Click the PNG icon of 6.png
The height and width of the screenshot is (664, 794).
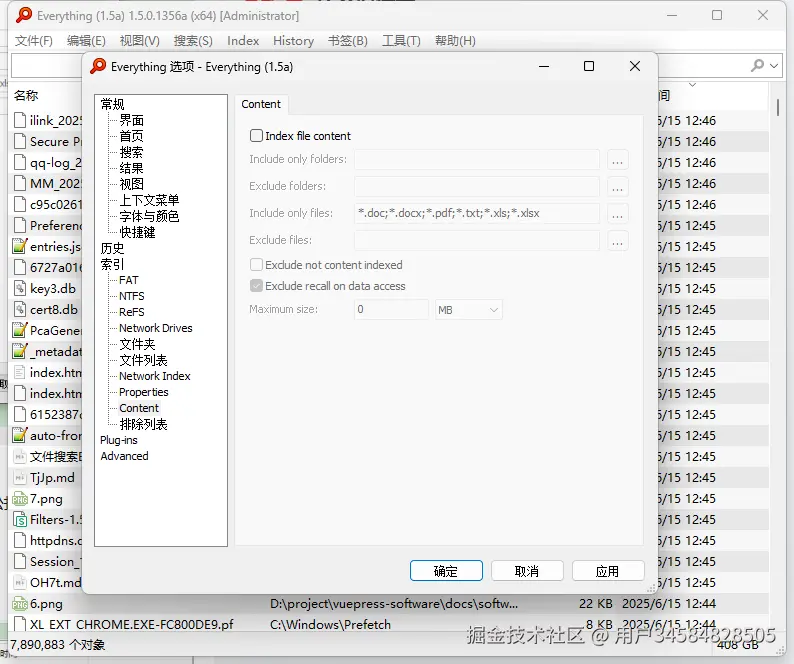click(20, 604)
